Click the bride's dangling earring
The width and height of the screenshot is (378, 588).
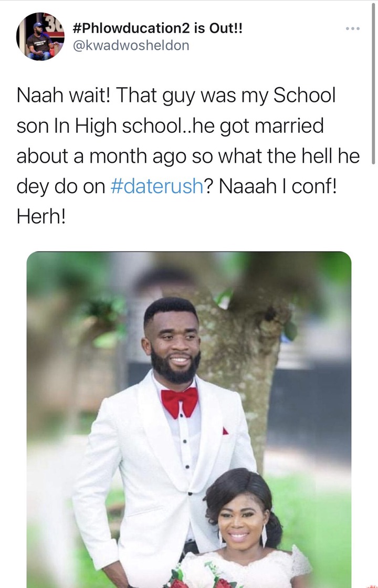click(x=264, y=535)
